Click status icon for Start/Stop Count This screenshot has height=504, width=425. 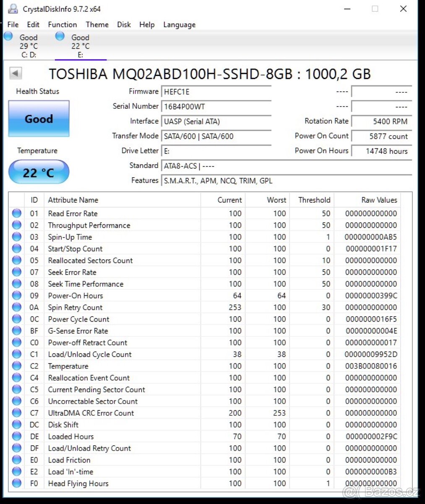(x=17, y=248)
